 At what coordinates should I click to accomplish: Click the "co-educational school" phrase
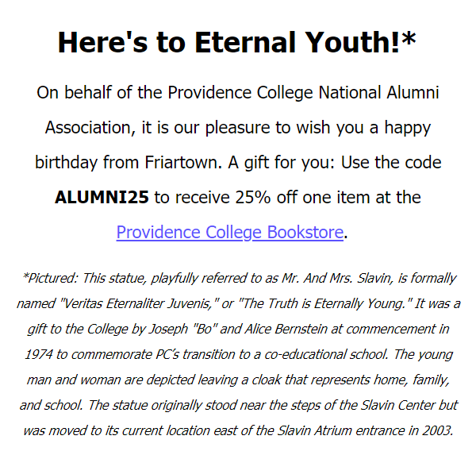click(x=326, y=354)
